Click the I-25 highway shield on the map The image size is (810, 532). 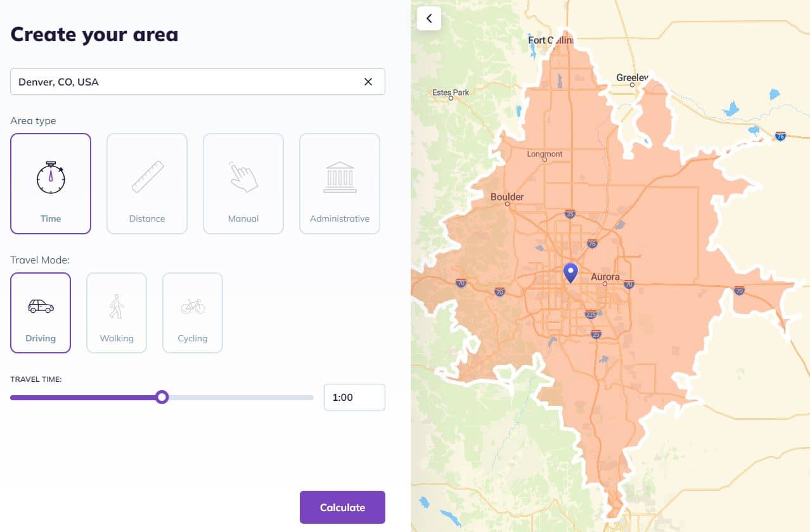point(569,213)
